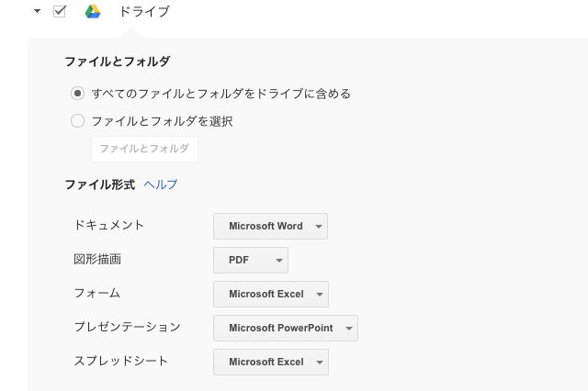Open the スプレッドシート Microsoft Excel dropdown
Viewport: 588px width, 391px height.
click(x=271, y=363)
